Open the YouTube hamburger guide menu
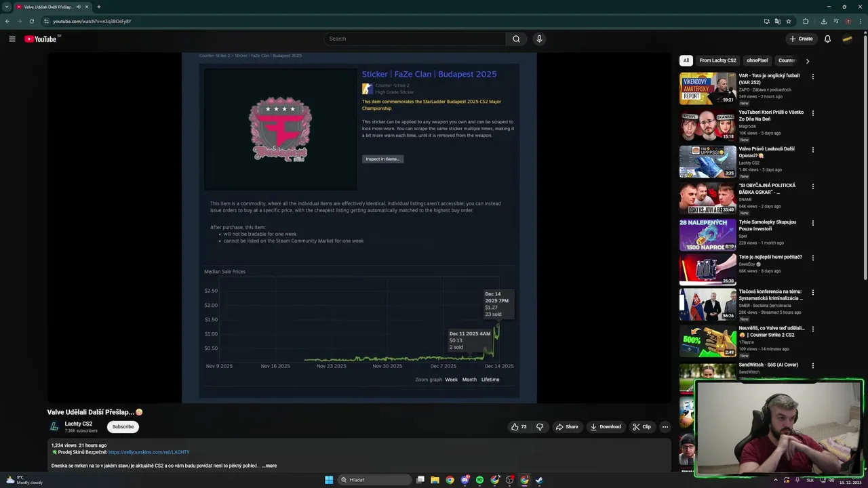The image size is (868, 488). tap(12, 39)
